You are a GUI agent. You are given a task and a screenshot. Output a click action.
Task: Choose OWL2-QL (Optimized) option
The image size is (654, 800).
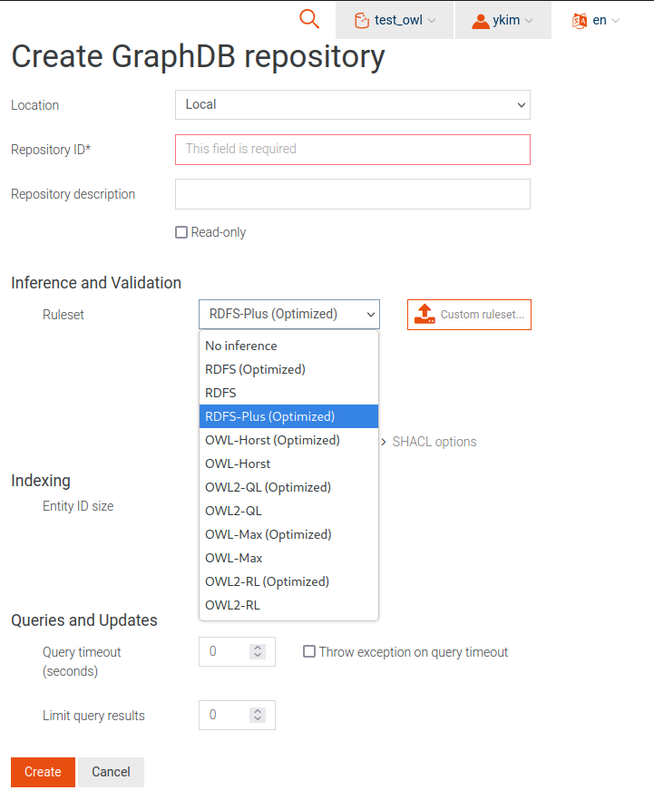click(x=268, y=487)
